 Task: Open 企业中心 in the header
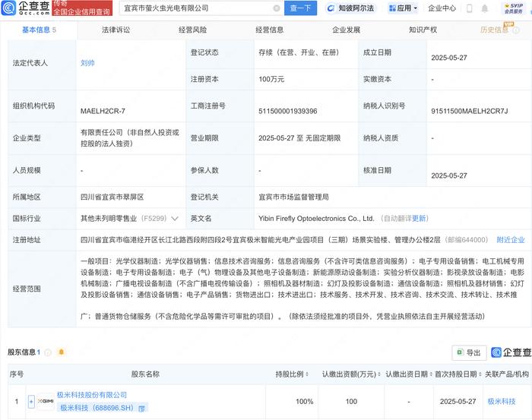tap(442, 8)
